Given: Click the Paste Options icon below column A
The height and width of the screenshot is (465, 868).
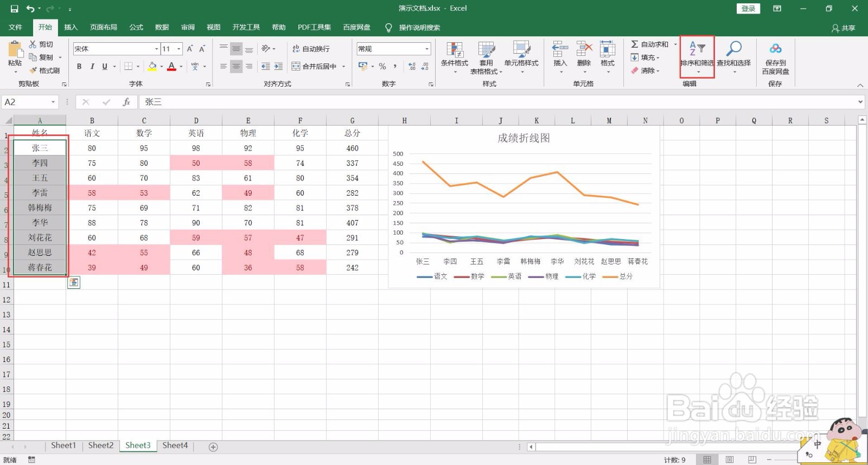Looking at the screenshot, I should click(x=74, y=282).
